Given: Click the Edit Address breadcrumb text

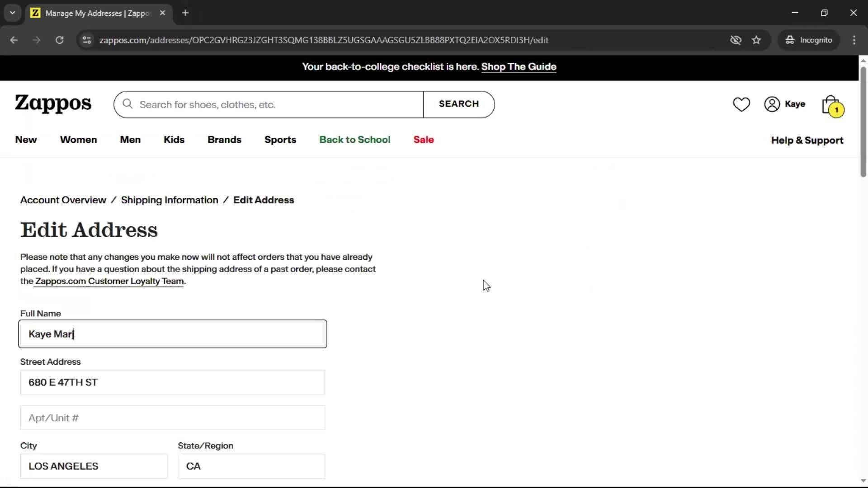Looking at the screenshot, I should pyautogui.click(x=264, y=200).
